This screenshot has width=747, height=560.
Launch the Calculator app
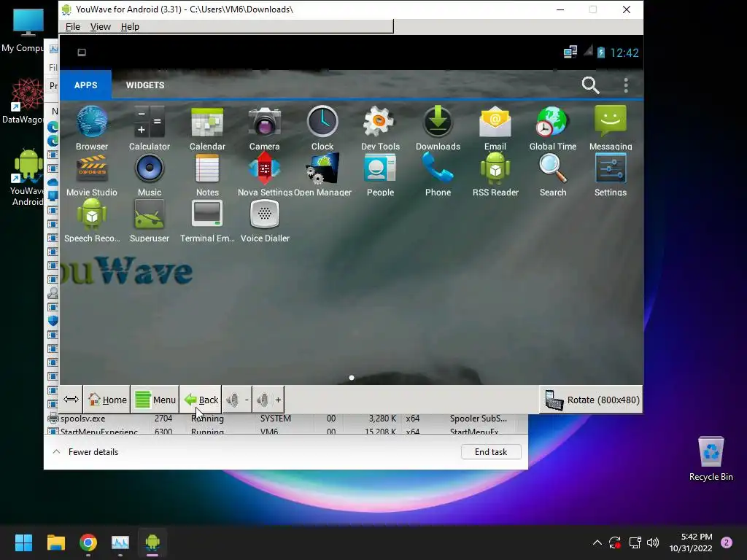click(149, 128)
